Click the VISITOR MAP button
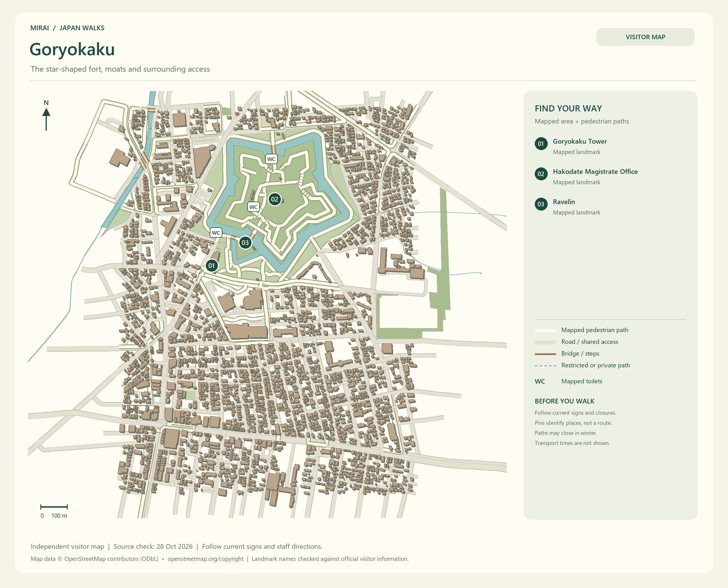The height and width of the screenshot is (588, 728). 645,37
